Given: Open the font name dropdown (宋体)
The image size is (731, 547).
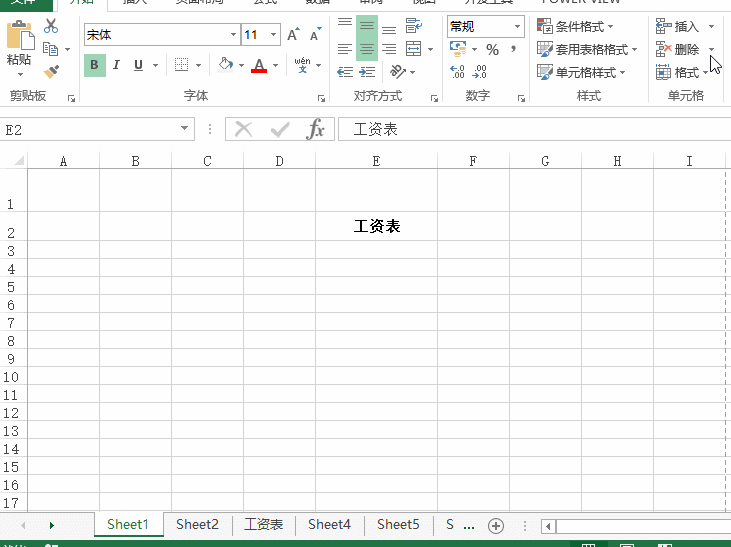Looking at the screenshot, I should pyautogui.click(x=232, y=35).
